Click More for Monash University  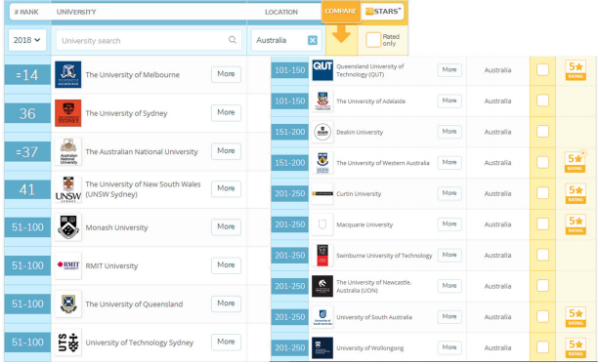pos(226,226)
